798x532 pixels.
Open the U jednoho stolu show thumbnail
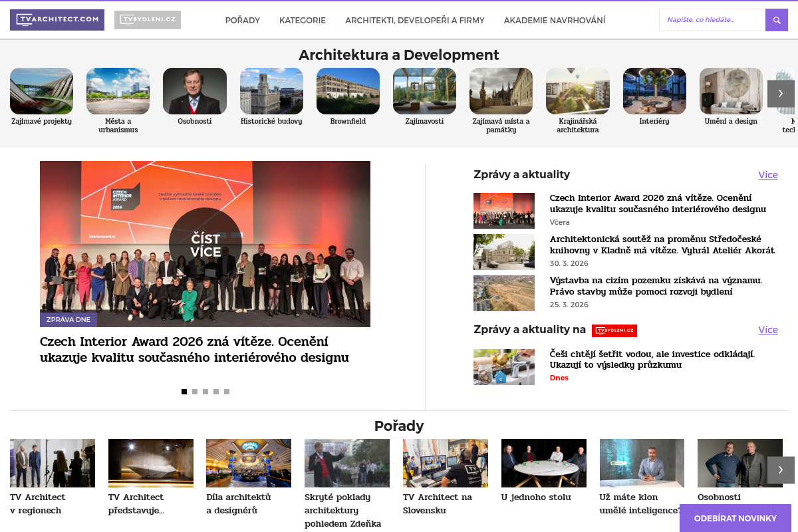coord(543,463)
